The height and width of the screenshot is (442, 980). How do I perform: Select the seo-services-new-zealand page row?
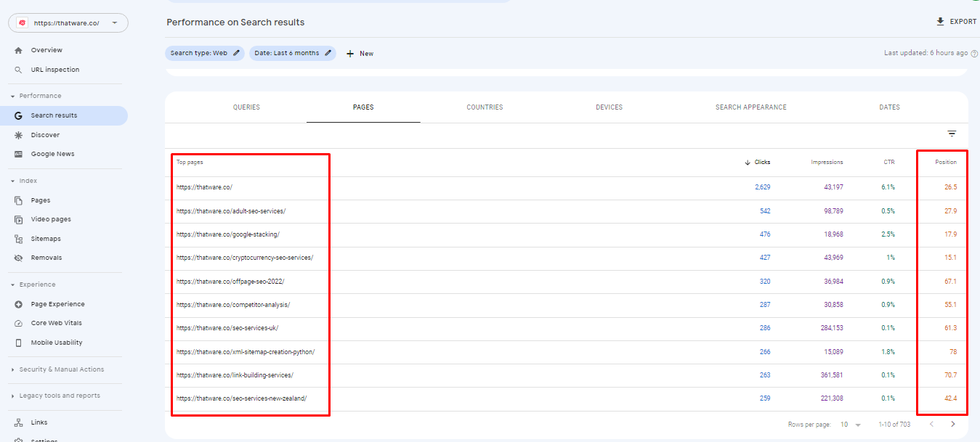tap(567, 398)
